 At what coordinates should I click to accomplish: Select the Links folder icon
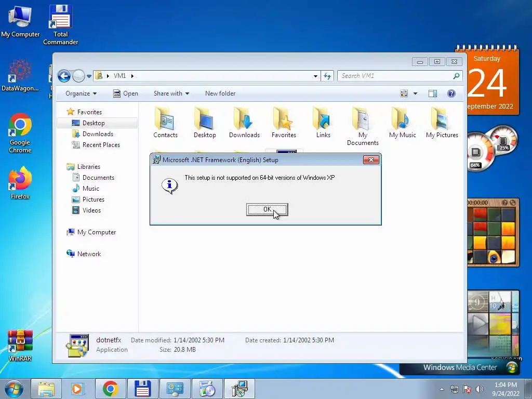coord(323,122)
